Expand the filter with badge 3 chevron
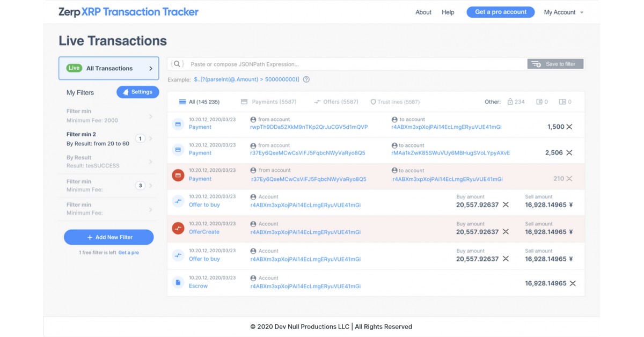The image size is (644, 337). click(150, 186)
